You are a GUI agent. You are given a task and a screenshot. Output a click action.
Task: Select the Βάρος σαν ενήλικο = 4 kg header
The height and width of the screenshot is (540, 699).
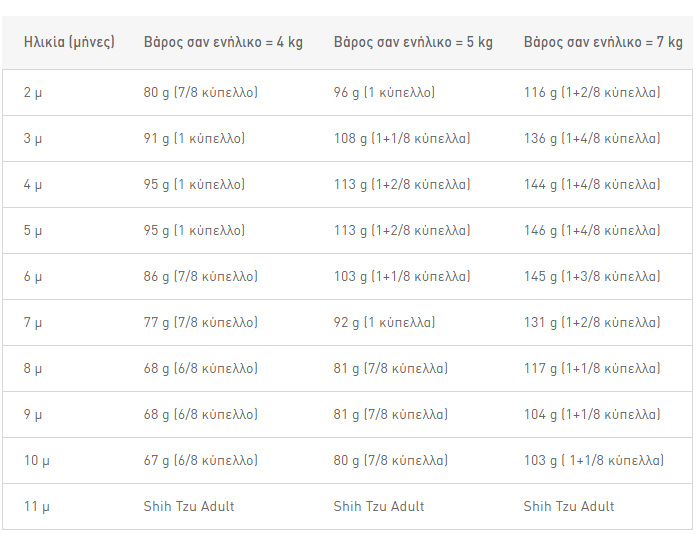pyautogui.click(x=223, y=42)
